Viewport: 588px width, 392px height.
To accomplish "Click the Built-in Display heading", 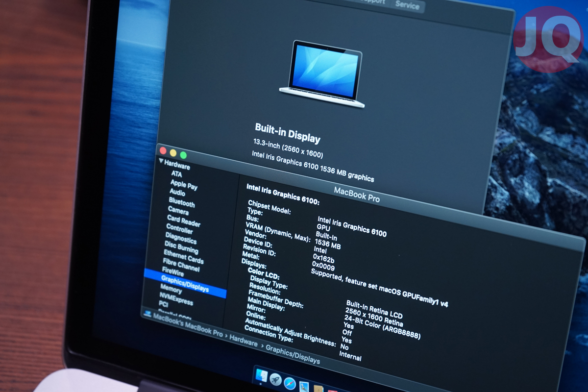I will 288,133.
